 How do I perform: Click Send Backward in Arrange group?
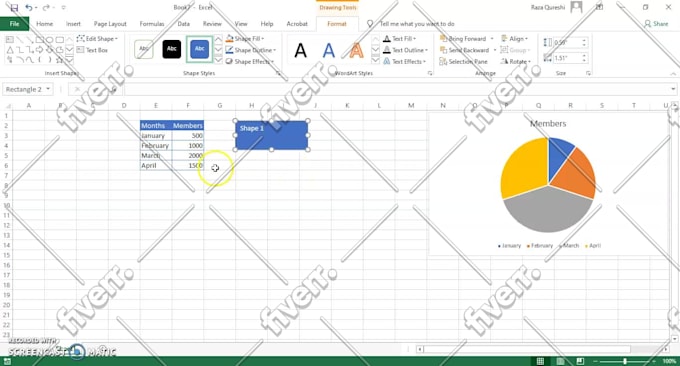(464, 50)
